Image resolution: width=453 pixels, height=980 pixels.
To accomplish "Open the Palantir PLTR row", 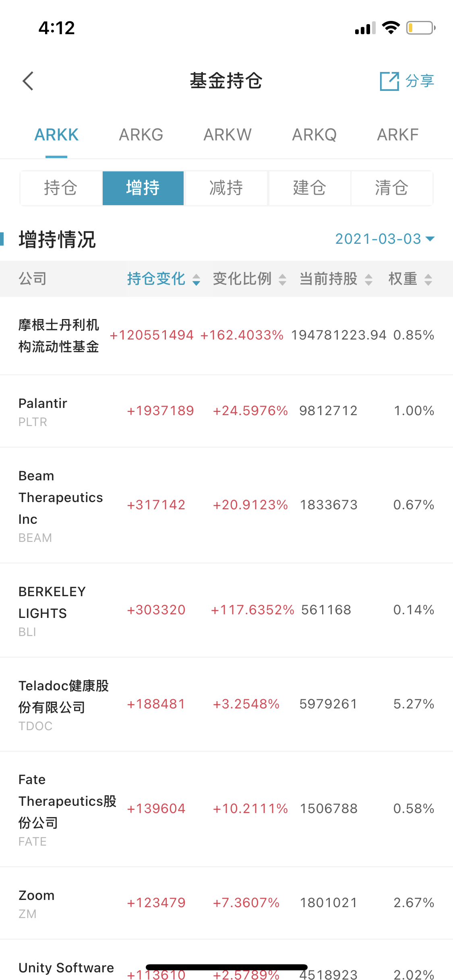I will click(x=226, y=411).
